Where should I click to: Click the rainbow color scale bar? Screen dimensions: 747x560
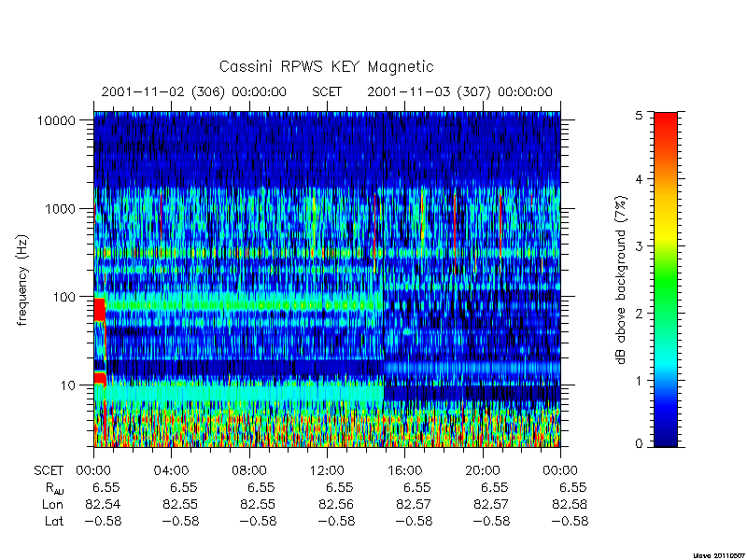pos(666,280)
